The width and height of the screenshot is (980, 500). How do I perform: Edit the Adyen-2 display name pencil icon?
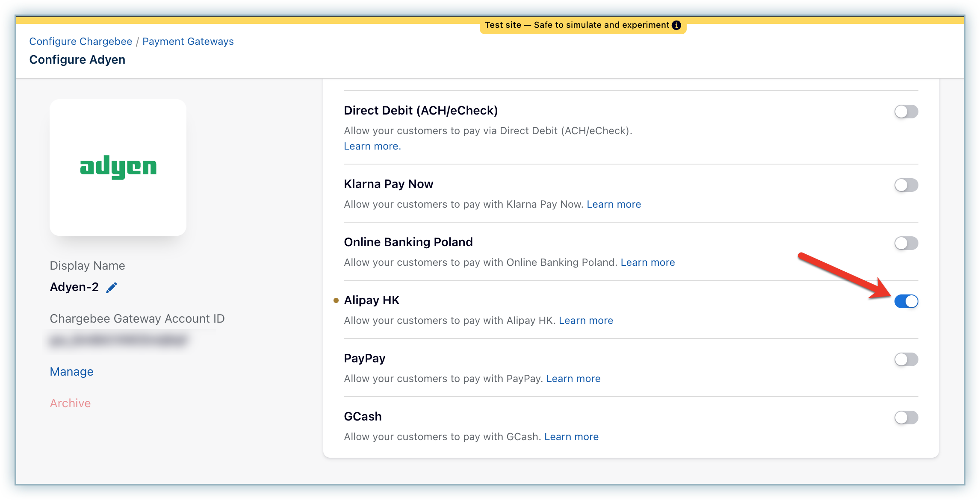click(112, 288)
